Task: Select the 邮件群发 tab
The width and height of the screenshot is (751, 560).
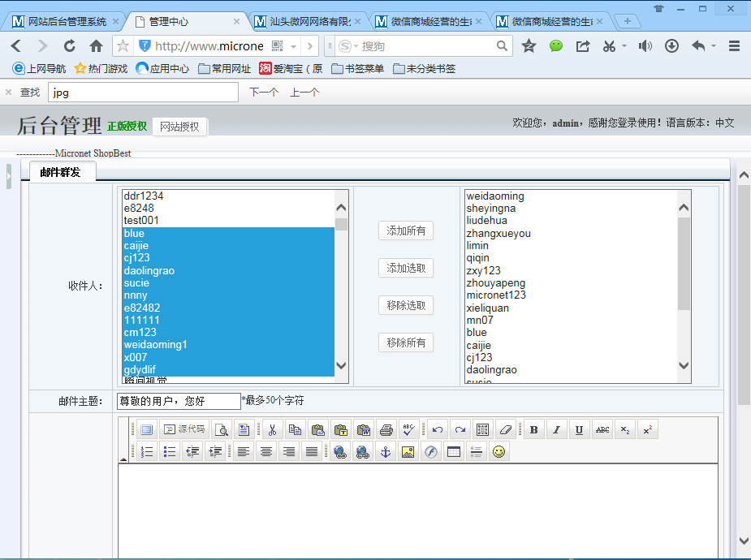Action: pos(63,172)
